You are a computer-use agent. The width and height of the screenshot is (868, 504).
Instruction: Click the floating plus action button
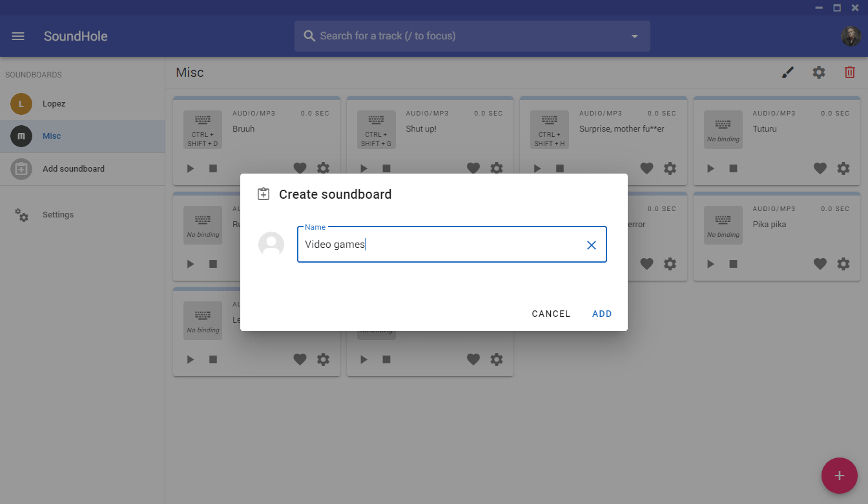[x=839, y=475]
